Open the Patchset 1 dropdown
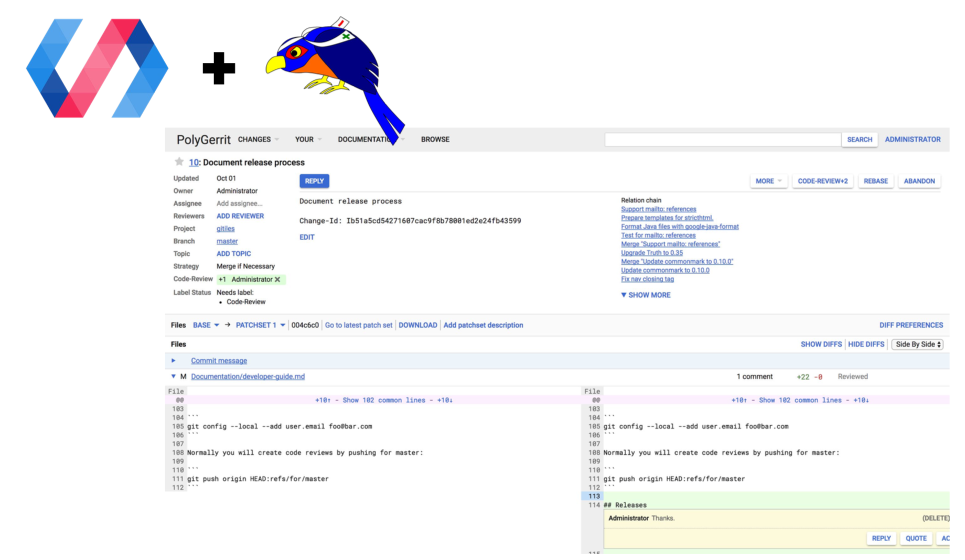 260,325
